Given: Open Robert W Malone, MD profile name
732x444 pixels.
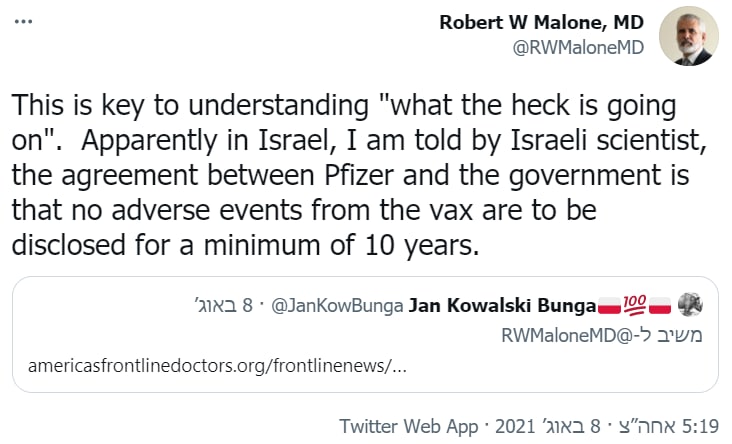Looking at the screenshot, I should pos(541,22).
